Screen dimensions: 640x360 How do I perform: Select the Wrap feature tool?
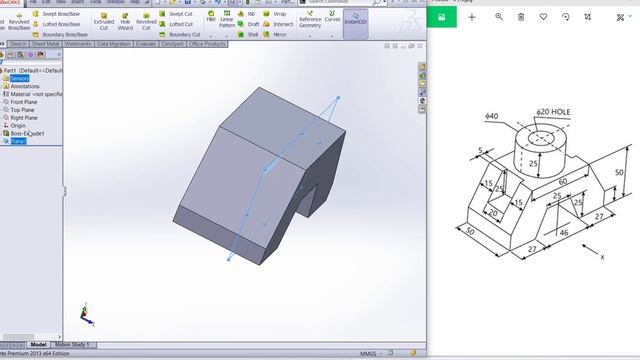tap(275, 14)
